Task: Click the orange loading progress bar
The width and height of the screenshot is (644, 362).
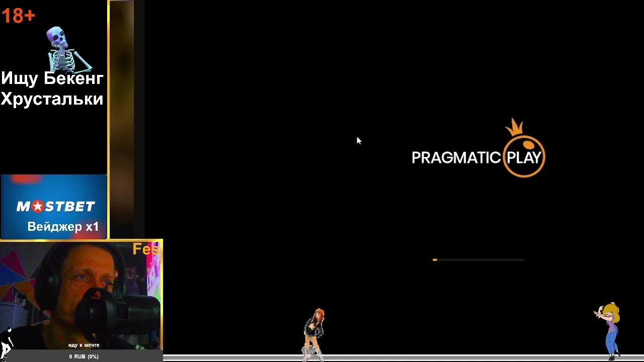Action: [x=478, y=259]
